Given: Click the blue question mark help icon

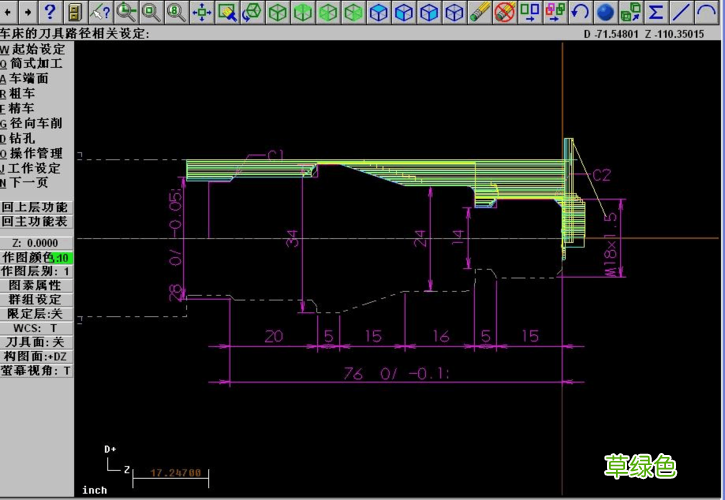Looking at the screenshot, I should click(49, 12).
